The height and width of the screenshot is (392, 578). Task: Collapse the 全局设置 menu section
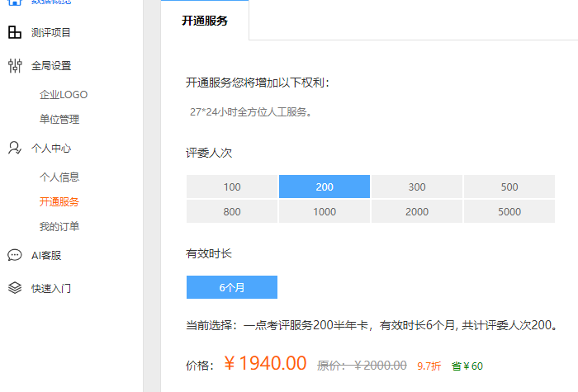pos(51,66)
